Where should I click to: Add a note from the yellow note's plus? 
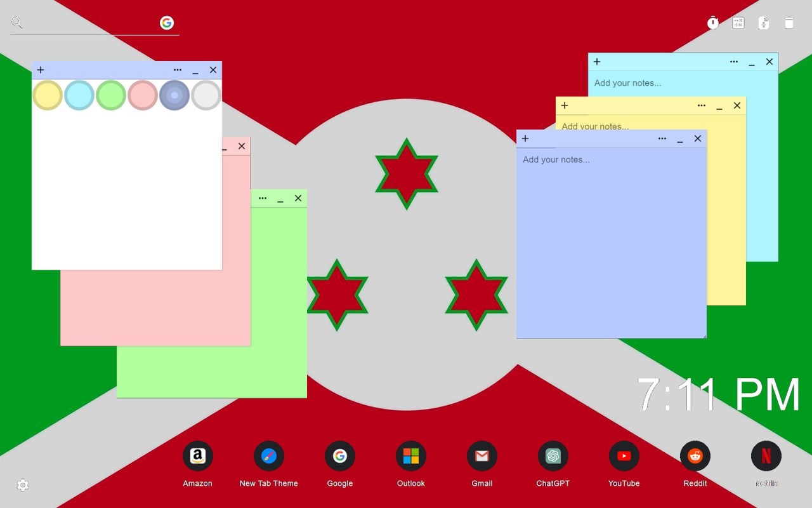(565, 105)
